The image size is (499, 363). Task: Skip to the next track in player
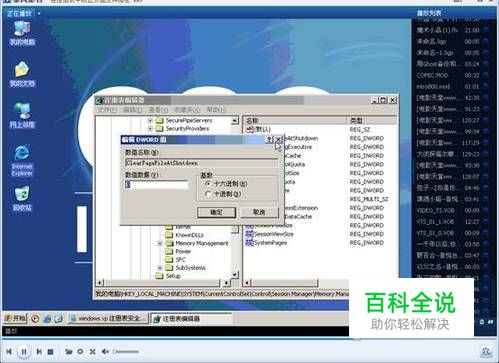(x=39, y=351)
